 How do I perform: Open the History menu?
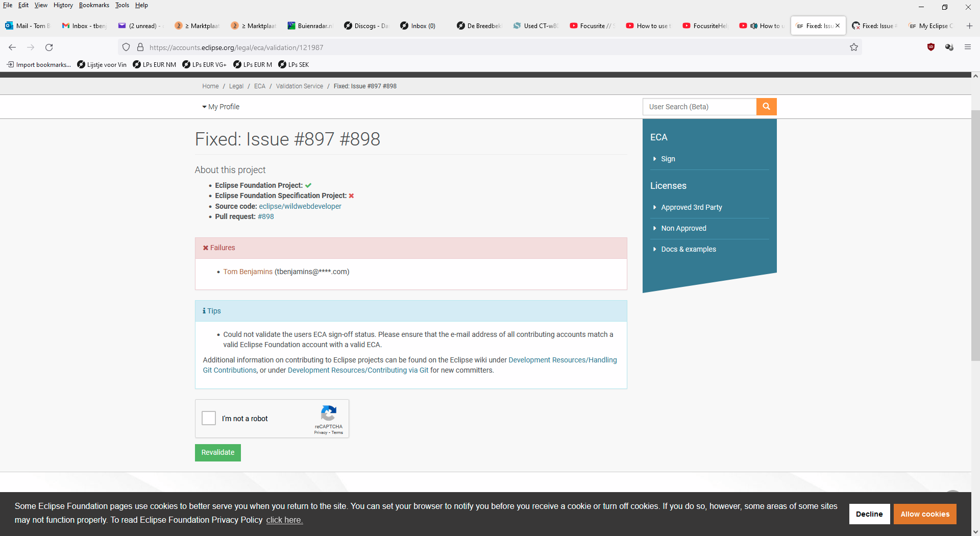[x=63, y=5]
